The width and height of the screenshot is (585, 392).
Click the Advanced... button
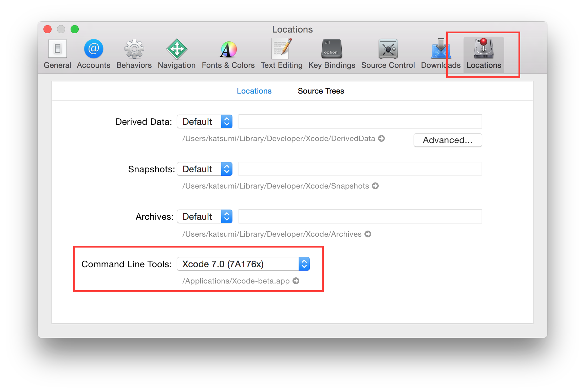448,140
